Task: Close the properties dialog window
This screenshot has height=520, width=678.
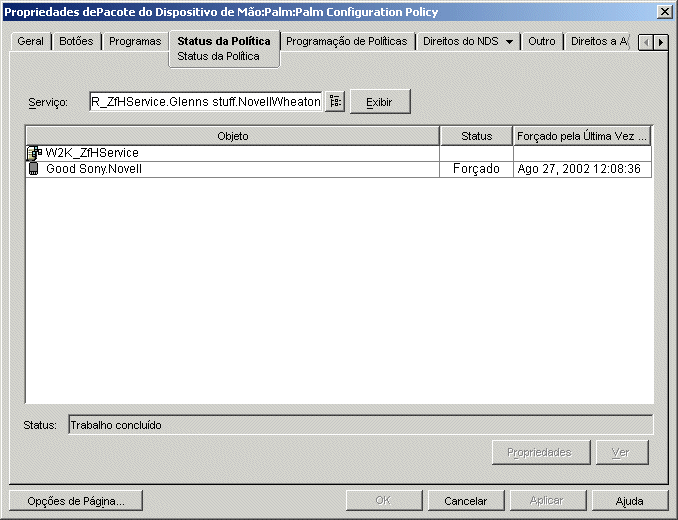Action: [x=664, y=12]
